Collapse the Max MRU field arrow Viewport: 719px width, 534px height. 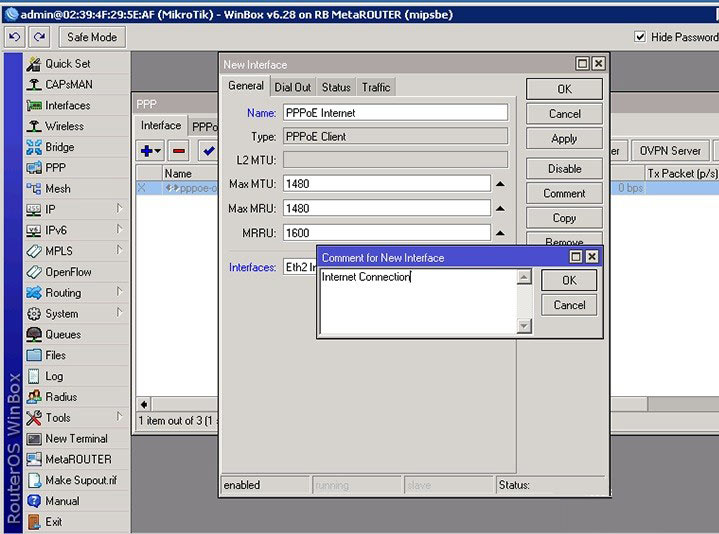click(x=500, y=209)
